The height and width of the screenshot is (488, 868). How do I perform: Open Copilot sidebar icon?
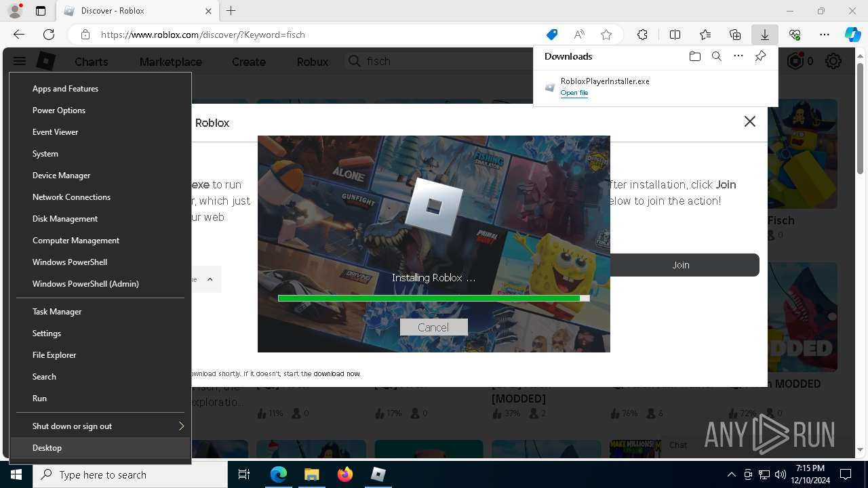tap(852, 35)
